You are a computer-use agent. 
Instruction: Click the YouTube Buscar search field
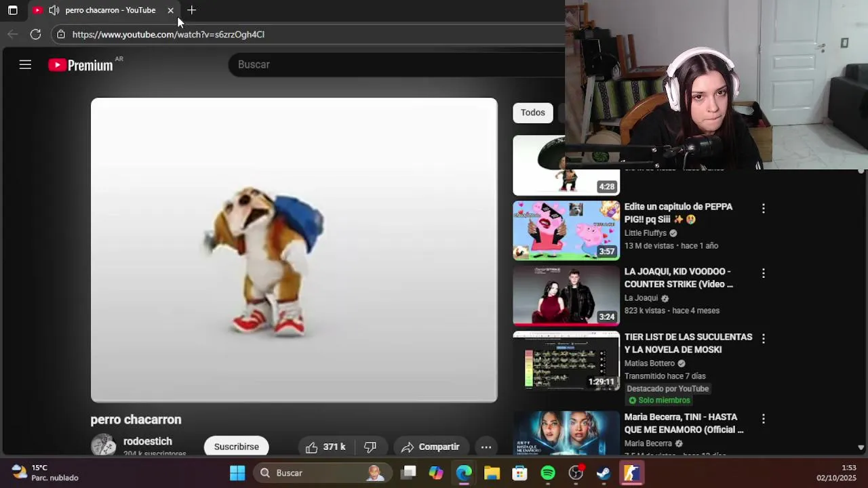click(x=397, y=64)
